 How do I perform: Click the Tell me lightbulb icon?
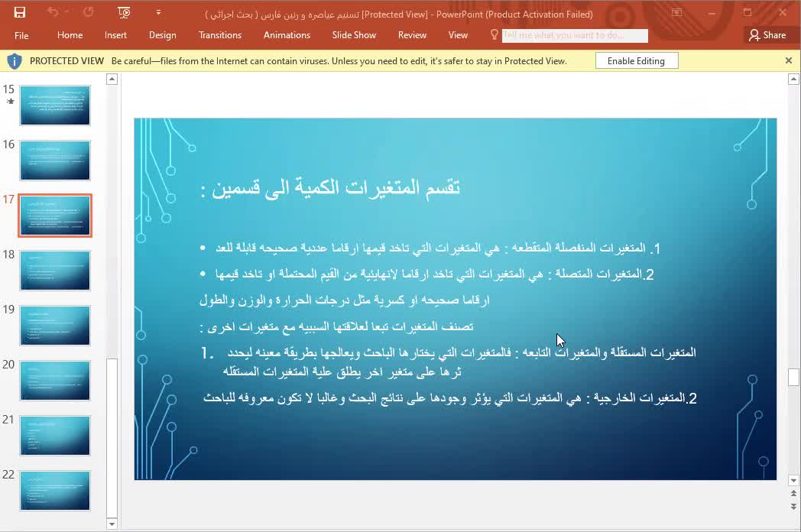tap(494, 34)
